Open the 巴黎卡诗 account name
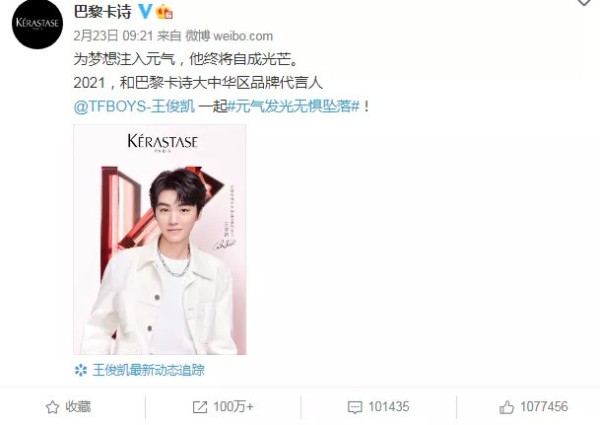This screenshot has height=425, width=600. pos(103,12)
